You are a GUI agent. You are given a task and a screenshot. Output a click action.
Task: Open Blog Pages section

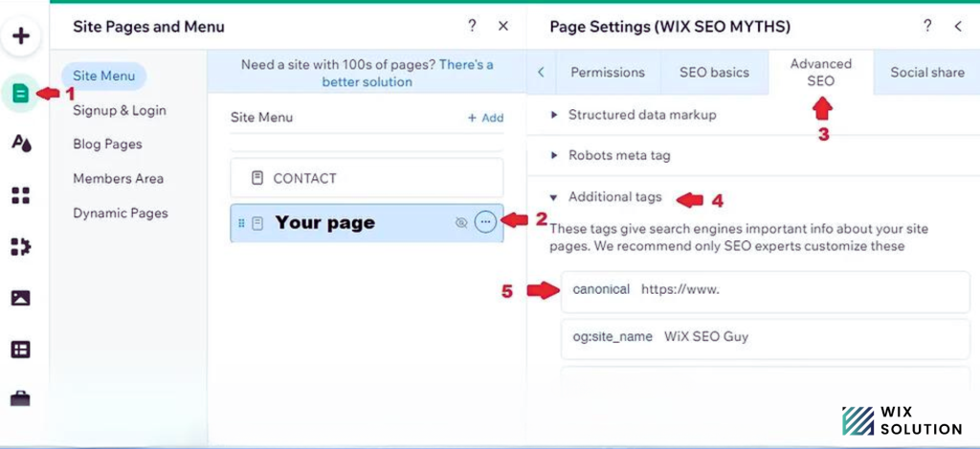(x=107, y=145)
